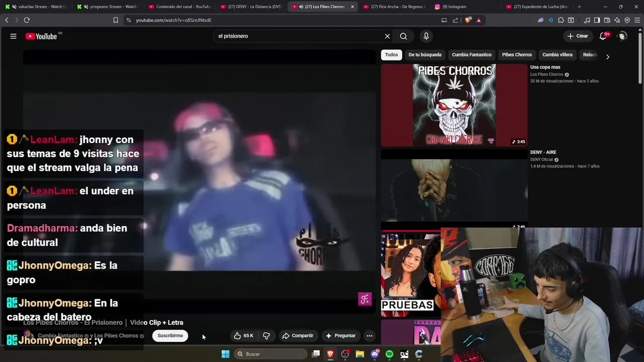The image size is (644, 362).
Task: Open the notifications bell
Action: 603,36
